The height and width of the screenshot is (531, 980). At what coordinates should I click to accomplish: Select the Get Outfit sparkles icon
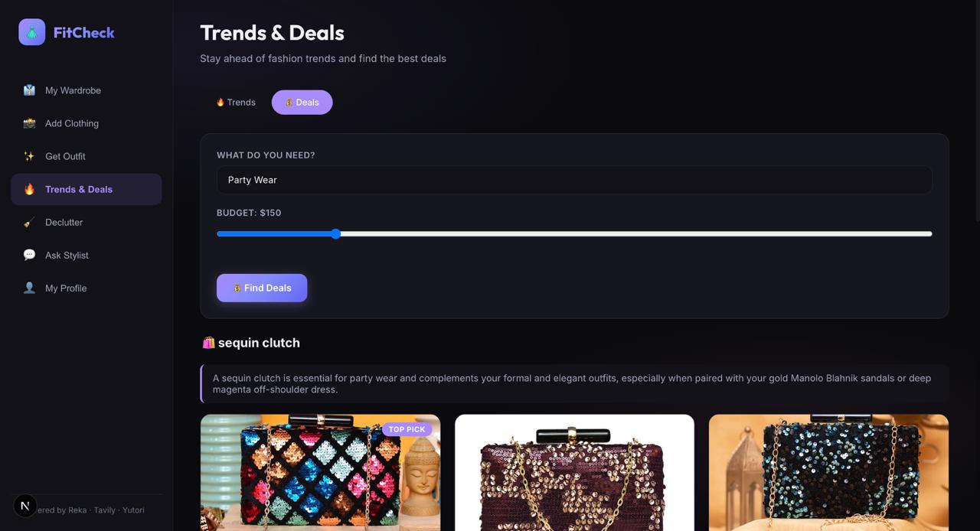[x=29, y=156]
